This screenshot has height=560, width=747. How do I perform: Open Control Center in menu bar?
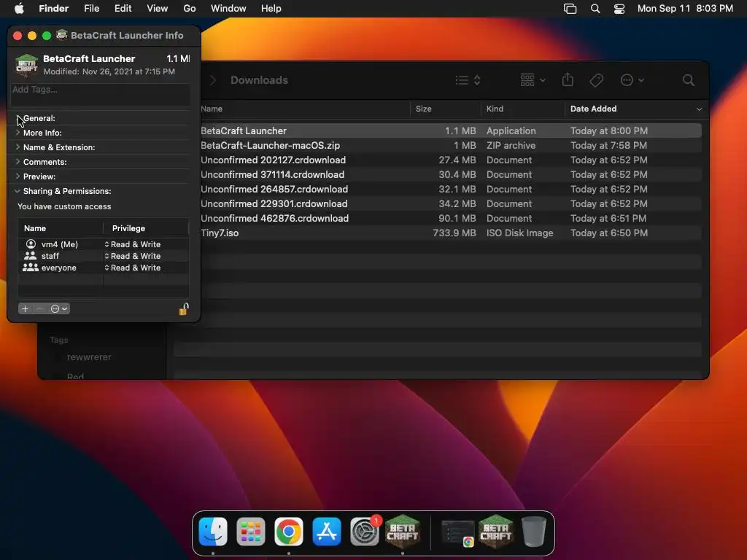coord(619,9)
